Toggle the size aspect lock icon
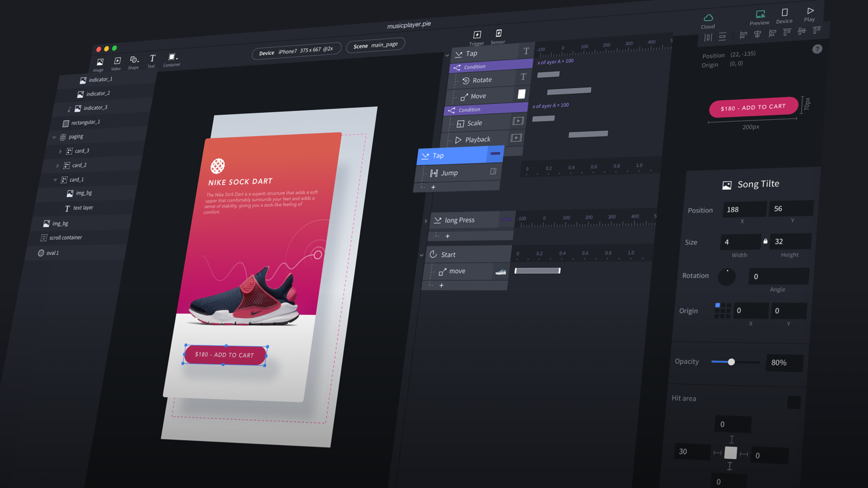The image size is (868, 488). point(765,241)
